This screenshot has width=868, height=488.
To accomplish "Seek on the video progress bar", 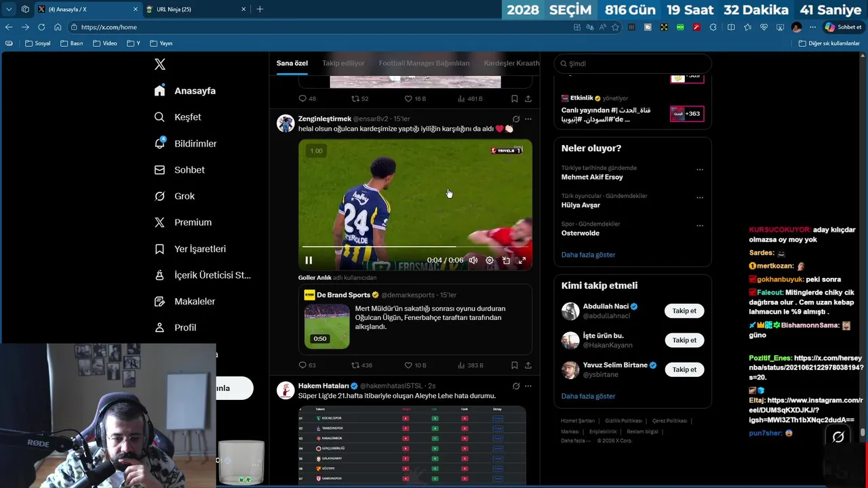I will point(415,247).
